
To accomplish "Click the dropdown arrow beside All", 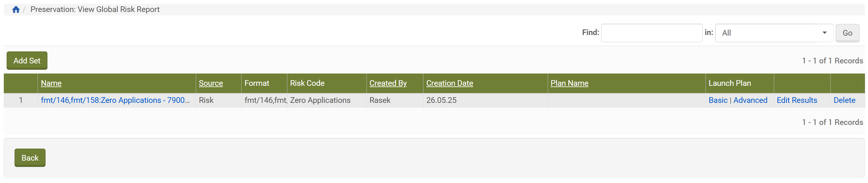I will [x=824, y=33].
